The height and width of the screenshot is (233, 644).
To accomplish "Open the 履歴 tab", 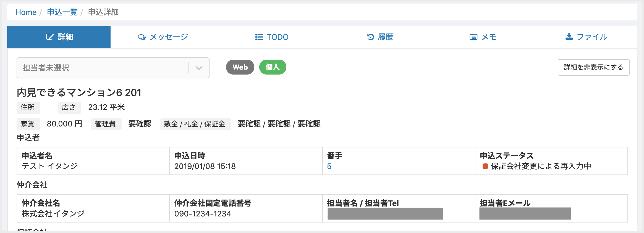I will [380, 37].
